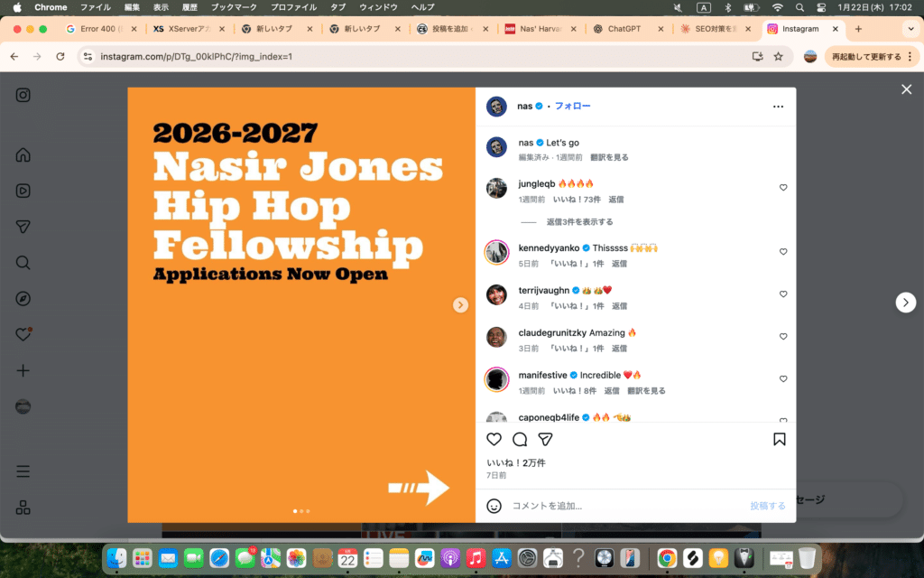Open Spotlight search in menu bar
The height and width of the screenshot is (578, 924).
tap(799, 7)
